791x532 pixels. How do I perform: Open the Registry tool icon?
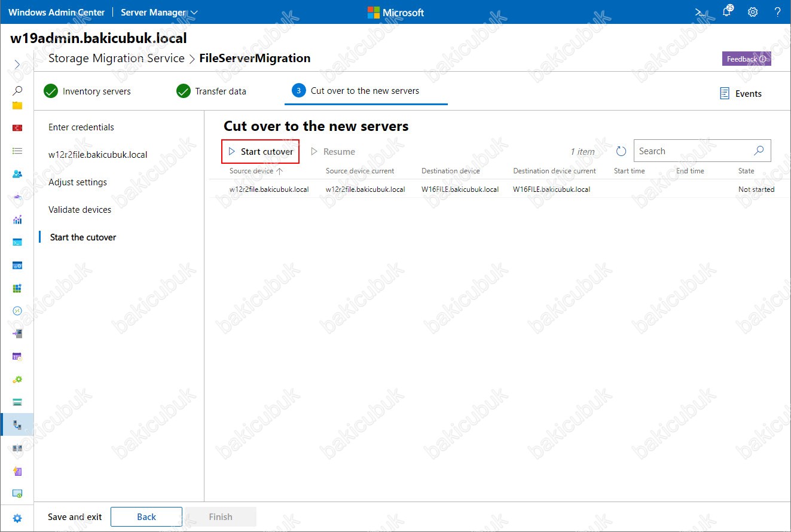pyautogui.click(x=17, y=288)
